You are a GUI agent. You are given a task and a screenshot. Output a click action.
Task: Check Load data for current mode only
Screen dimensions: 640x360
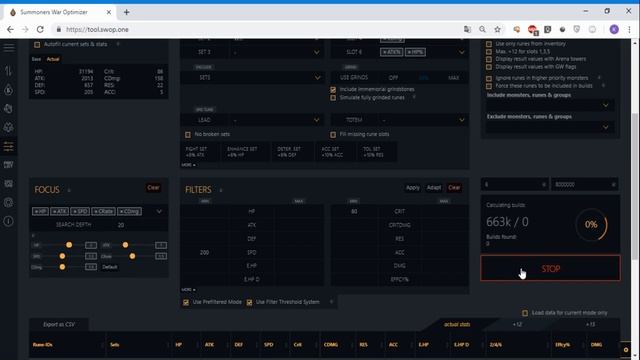click(525, 313)
